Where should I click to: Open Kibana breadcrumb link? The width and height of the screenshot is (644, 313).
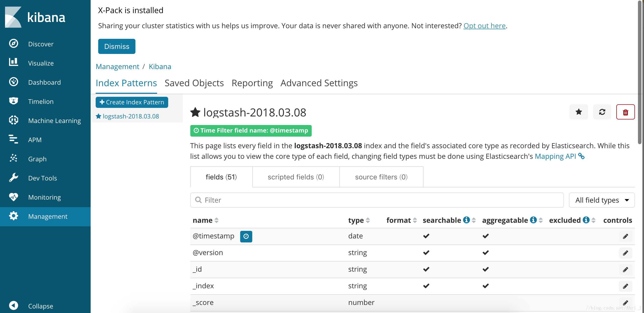(x=160, y=67)
